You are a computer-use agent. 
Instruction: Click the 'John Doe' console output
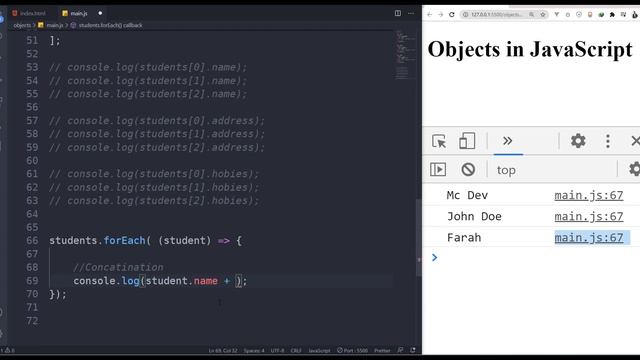(474, 217)
